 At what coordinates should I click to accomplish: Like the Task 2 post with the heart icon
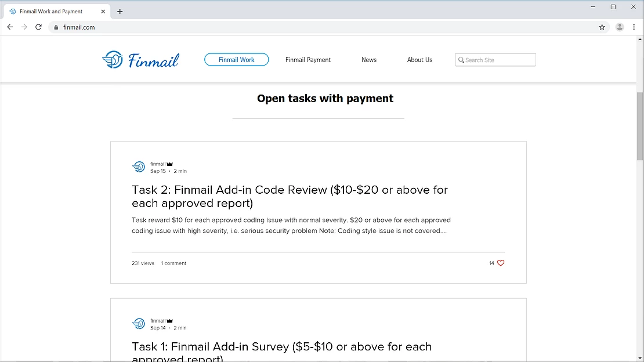coord(500,263)
